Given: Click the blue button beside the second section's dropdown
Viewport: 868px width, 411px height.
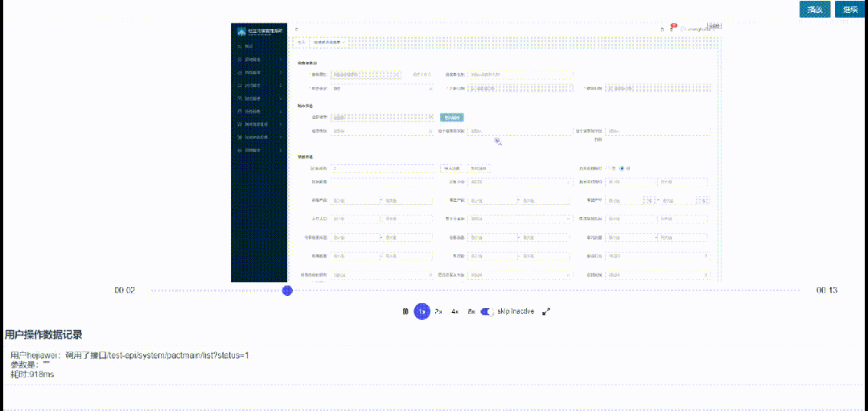Looking at the screenshot, I should coord(452,117).
